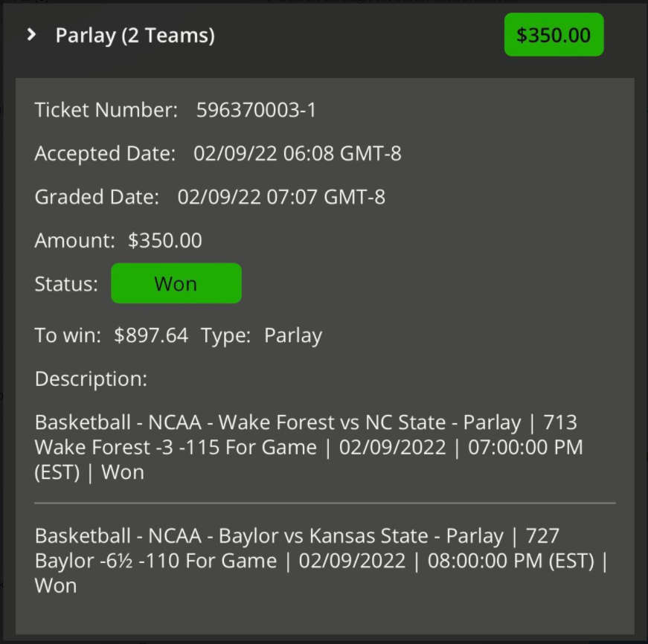648x644 pixels.
Task: Click the ticket number 596370003-1
Action: click(256, 110)
